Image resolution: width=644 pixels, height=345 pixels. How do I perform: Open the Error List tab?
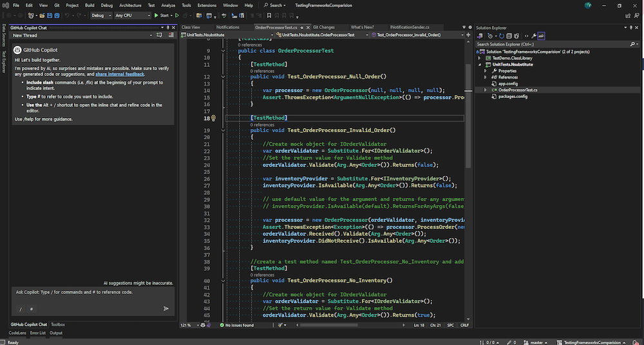pos(38,333)
